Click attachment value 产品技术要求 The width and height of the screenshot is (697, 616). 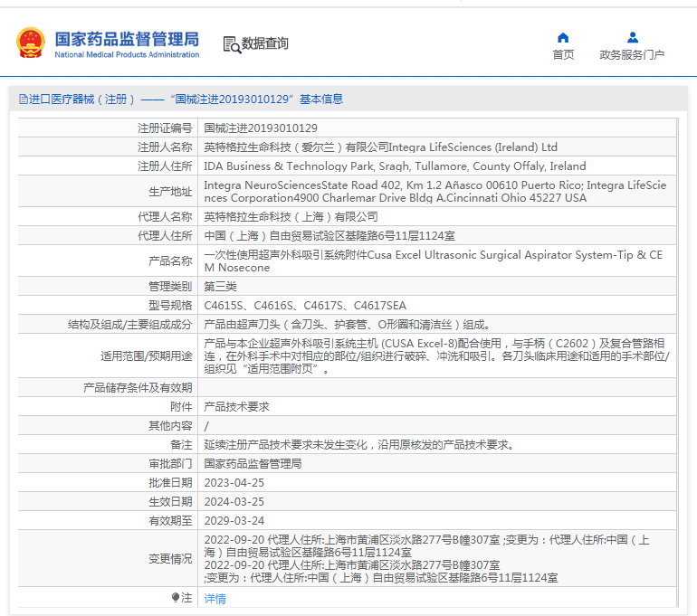236,407
